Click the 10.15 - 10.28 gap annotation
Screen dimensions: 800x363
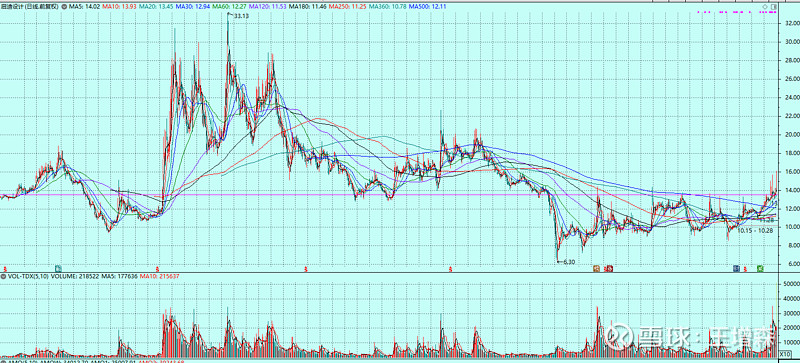(x=755, y=231)
